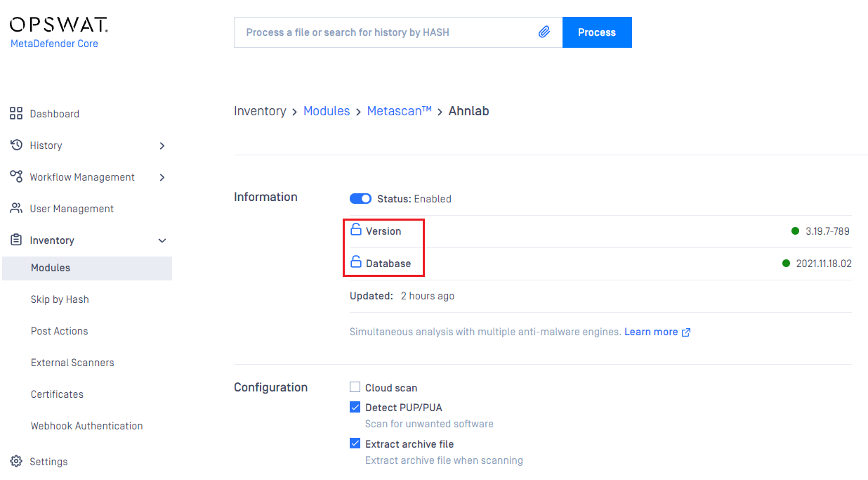
Task: Click the Scan for unwanted software description
Action: 429,424
